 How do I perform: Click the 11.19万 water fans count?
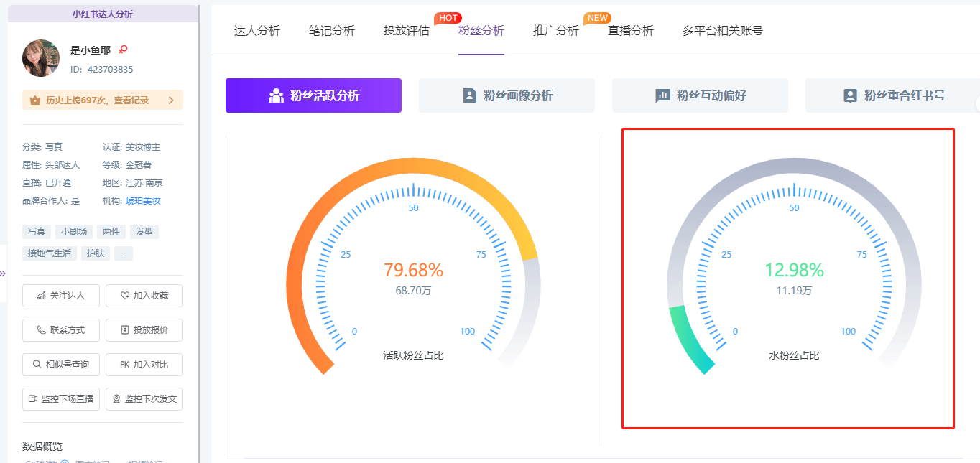pyautogui.click(x=794, y=291)
